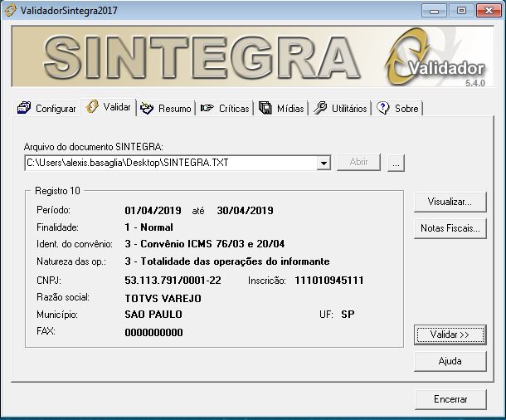Click the Inscrição value 111010945111
Image resolution: width=506 pixels, height=420 pixels.
coord(329,281)
